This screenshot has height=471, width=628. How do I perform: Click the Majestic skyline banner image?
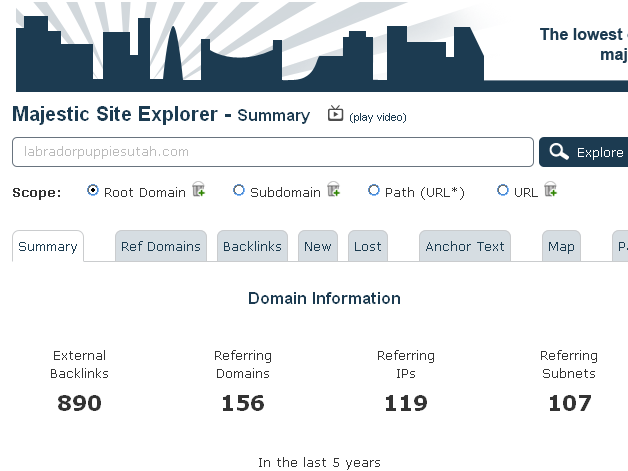point(322,46)
